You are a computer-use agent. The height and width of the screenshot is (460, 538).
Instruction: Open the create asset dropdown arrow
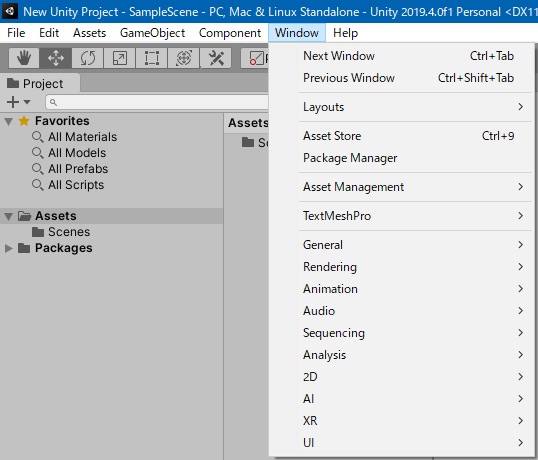point(27,102)
